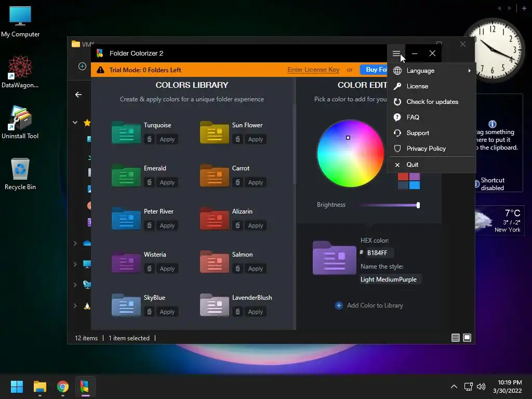Image resolution: width=532 pixels, height=399 pixels.
Task: Click the purple preview folder icon
Action: click(334, 258)
